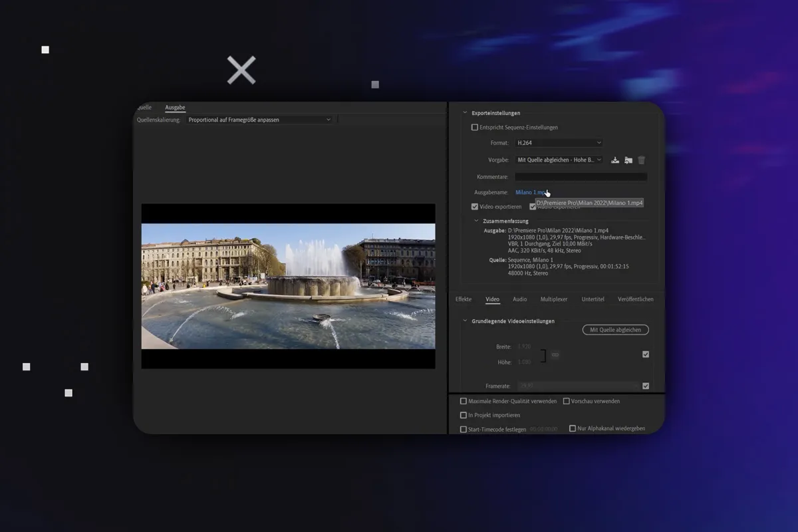Click the Breite value field
Image resolution: width=798 pixels, height=532 pixels.
point(525,347)
